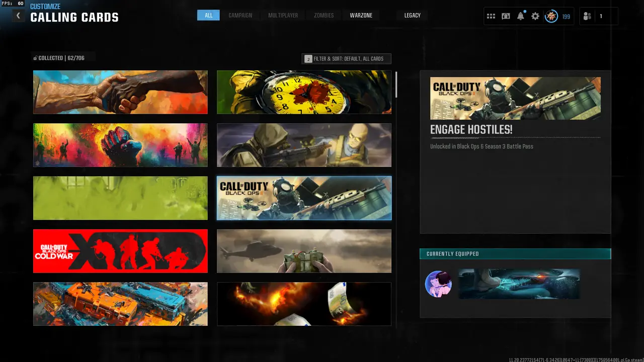Viewport: 644px width, 362px height.
Task: Open Filter & Sort: Default, All Cards
Action: [346, 59]
